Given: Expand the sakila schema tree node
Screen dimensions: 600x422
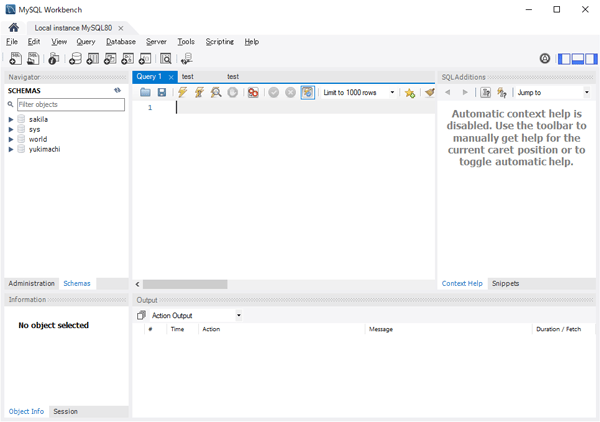Looking at the screenshot, I should pyautogui.click(x=11, y=119).
